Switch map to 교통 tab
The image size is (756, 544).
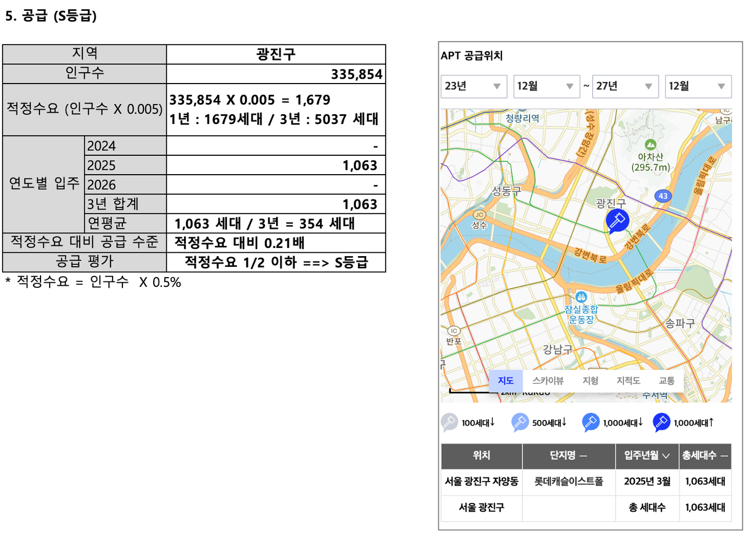coord(666,381)
